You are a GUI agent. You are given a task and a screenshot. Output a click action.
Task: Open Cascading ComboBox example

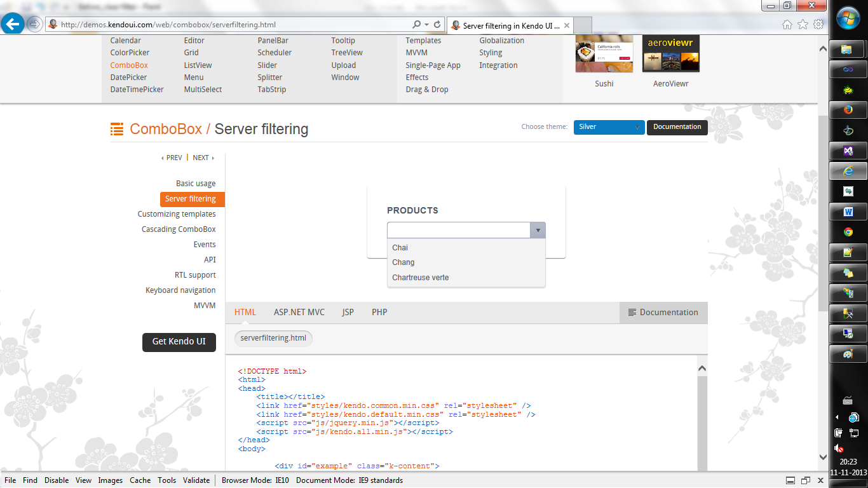(x=179, y=229)
